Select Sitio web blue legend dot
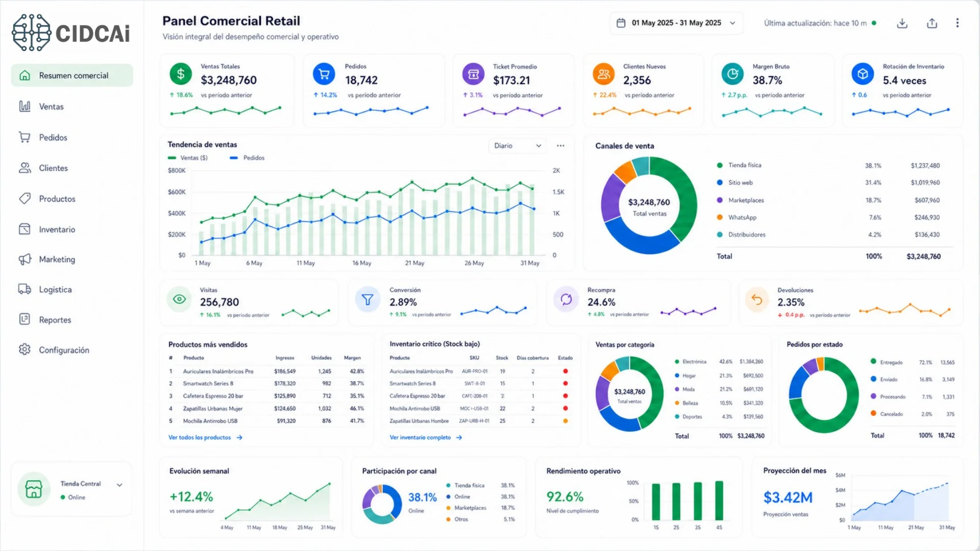Viewport: 980px width, 551px height. [720, 183]
